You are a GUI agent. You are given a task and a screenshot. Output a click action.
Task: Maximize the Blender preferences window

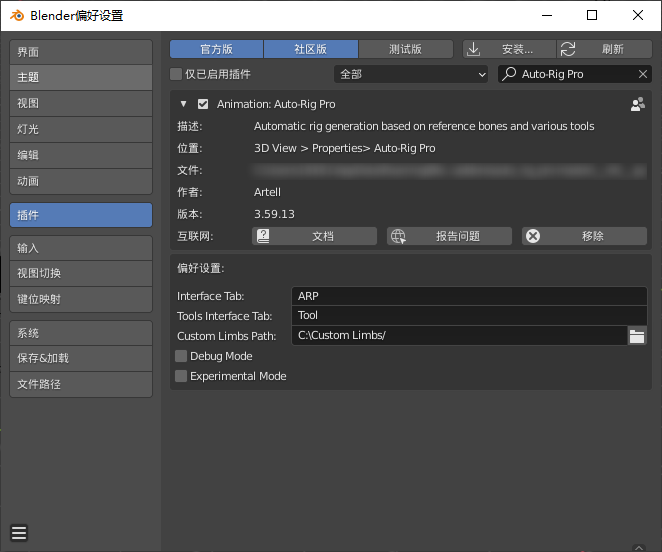[592, 16]
